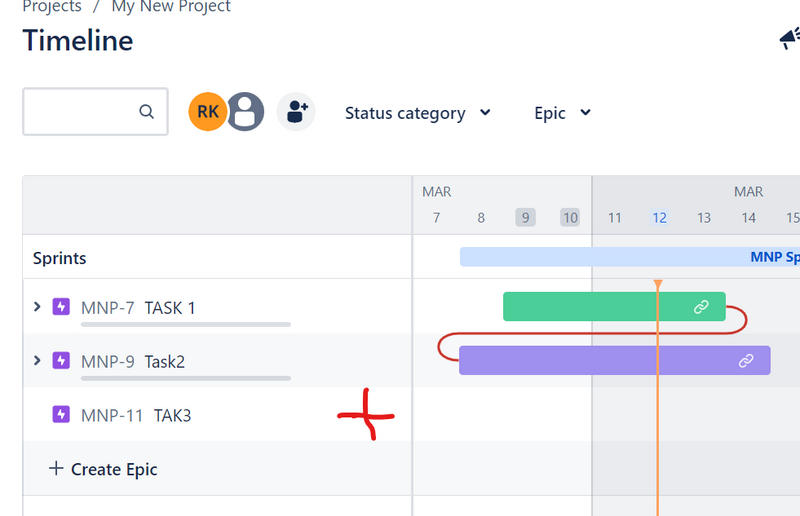800x516 pixels.
Task: Click the search magnifier icon
Action: pyautogui.click(x=147, y=112)
